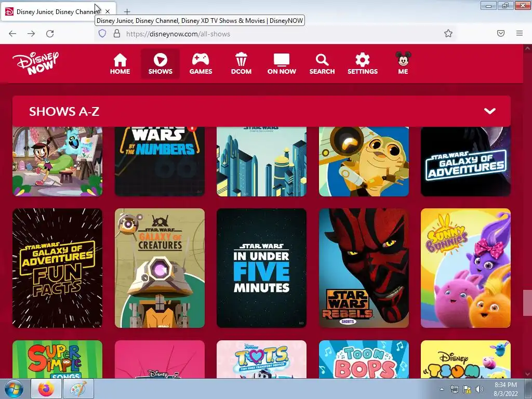Open Super Simple Songs show
This screenshot has height=399, width=532.
[57, 360]
